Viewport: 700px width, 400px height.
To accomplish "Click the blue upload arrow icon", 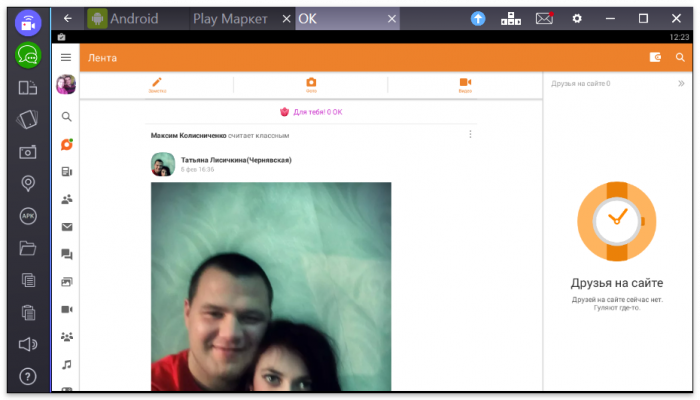I will (x=479, y=18).
